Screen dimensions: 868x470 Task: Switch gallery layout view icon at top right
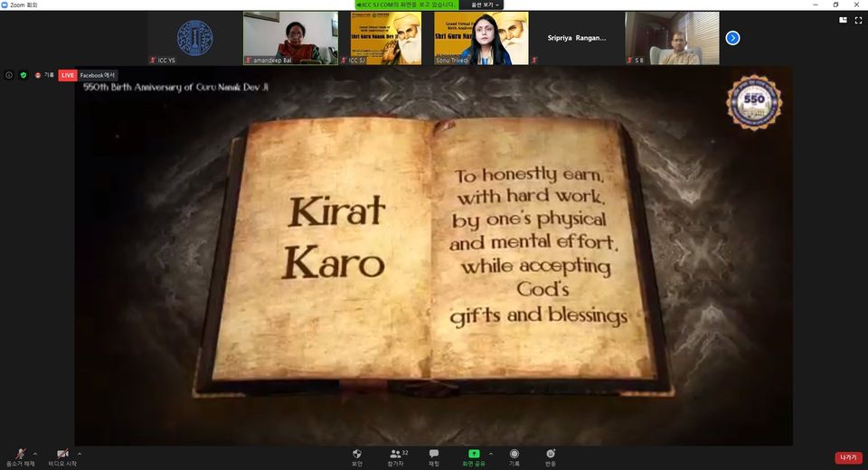[x=844, y=20]
